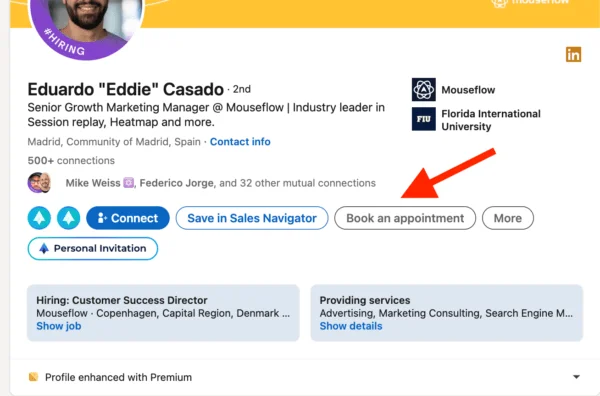The height and width of the screenshot is (396, 600).
Task: Open the Mouseflow company logo
Action: coord(424,90)
